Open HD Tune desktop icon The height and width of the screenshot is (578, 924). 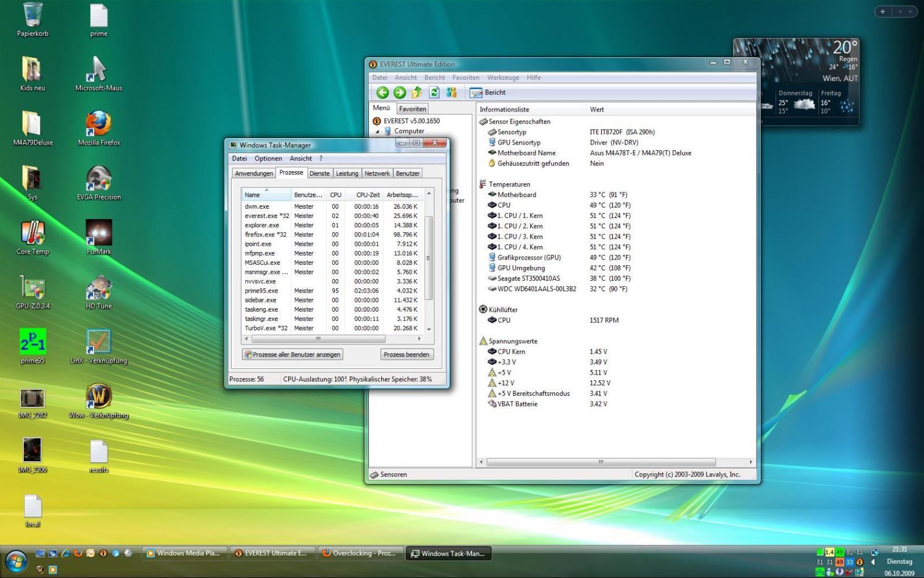tap(99, 292)
